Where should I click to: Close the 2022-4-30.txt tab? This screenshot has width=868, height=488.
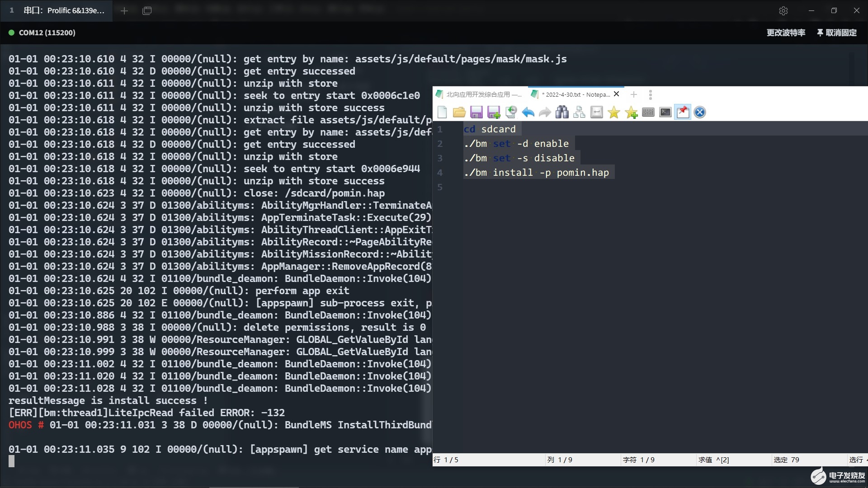[617, 94]
